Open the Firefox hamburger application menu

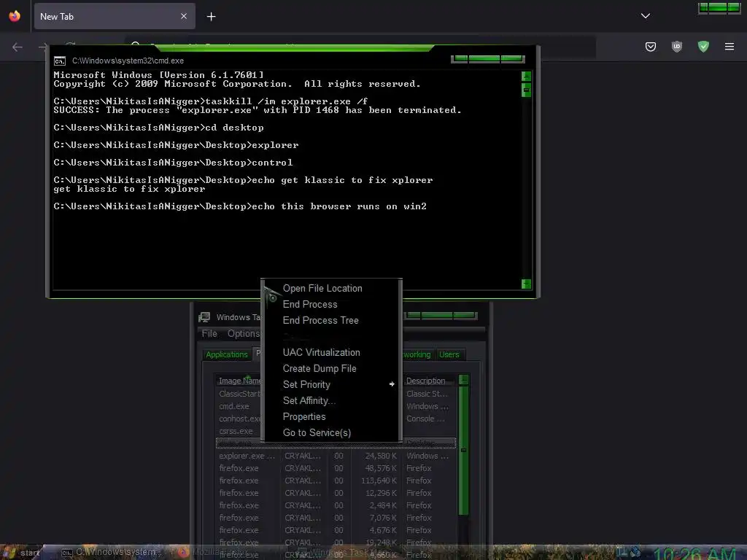coord(729,47)
